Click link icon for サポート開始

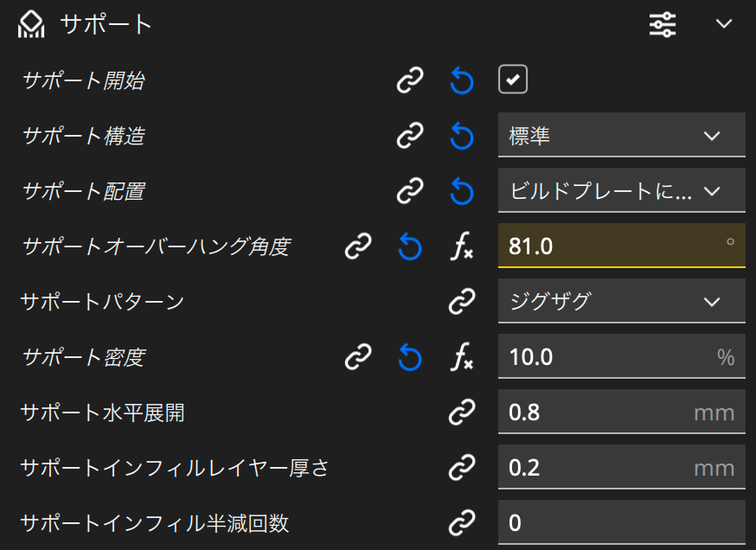[410, 80]
